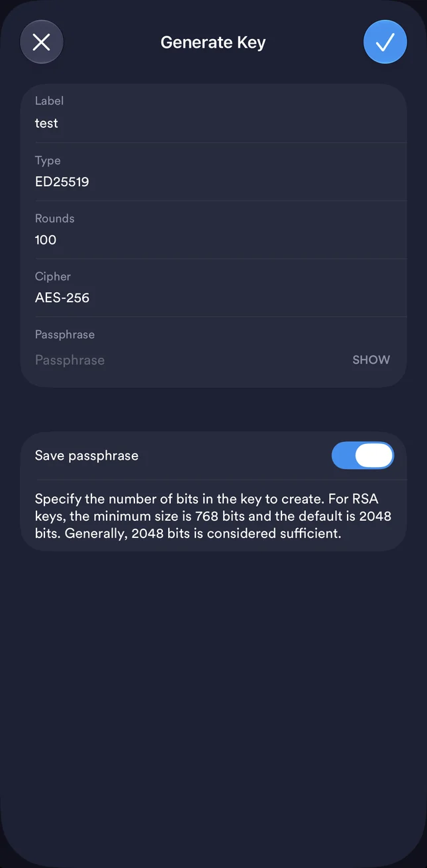The height and width of the screenshot is (868, 427).
Task: Confirm key generation with the checkmark
Action: pos(385,42)
